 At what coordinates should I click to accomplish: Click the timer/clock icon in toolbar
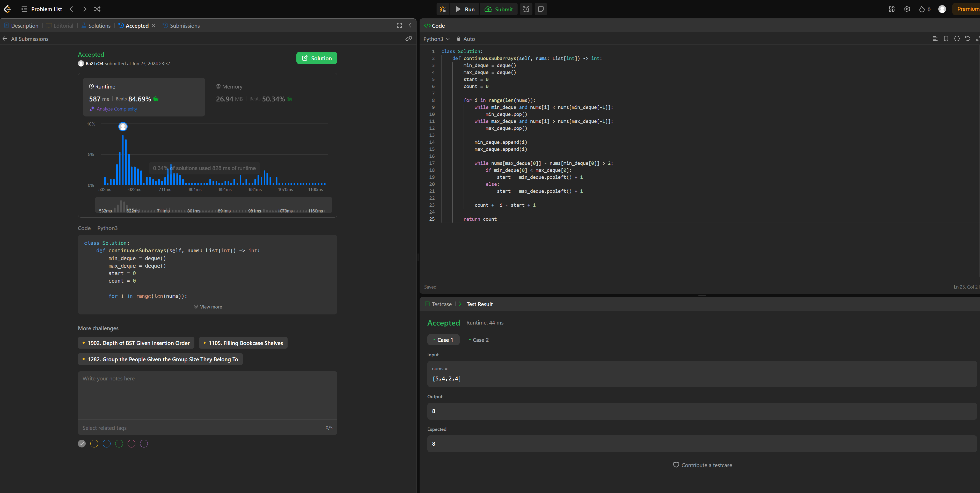pyautogui.click(x=526, y=9)
